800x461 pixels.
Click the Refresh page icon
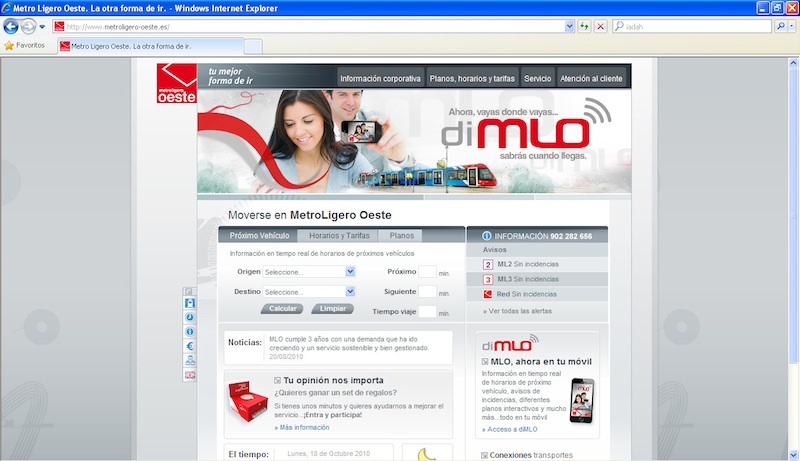pos(584,26)
